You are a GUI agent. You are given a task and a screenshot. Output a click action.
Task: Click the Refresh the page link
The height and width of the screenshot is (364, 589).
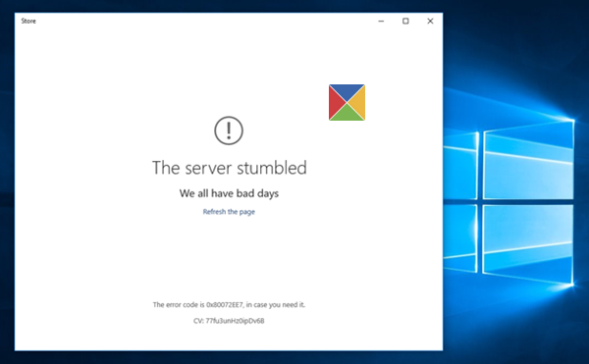(x=229, y=212)
